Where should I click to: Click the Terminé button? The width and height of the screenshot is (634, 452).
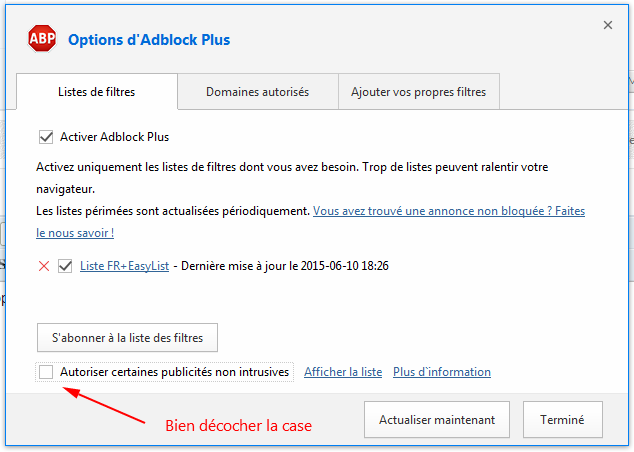click(562, 420)
